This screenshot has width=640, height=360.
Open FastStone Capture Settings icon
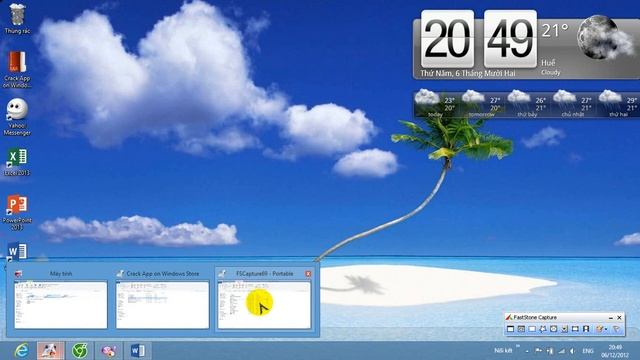(616, 329)
